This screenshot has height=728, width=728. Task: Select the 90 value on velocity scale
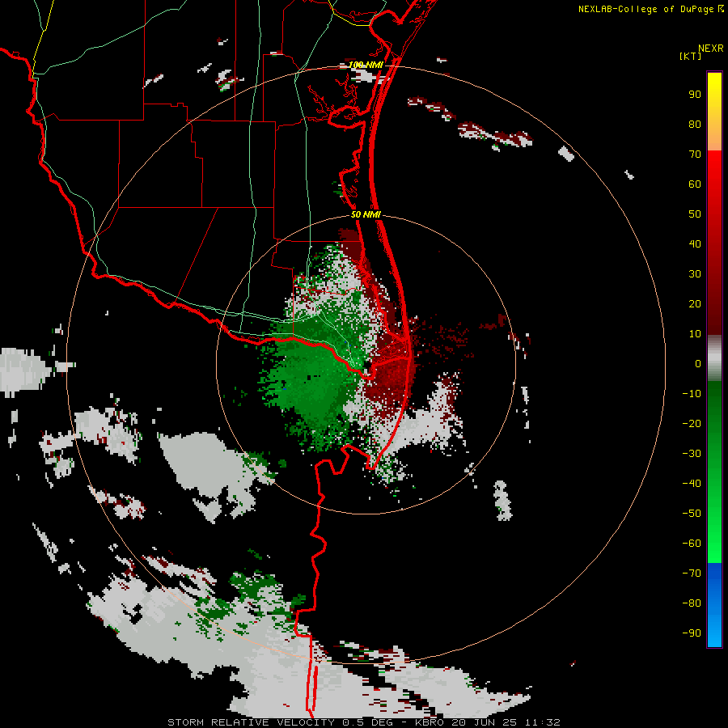(x=695, y=95)
